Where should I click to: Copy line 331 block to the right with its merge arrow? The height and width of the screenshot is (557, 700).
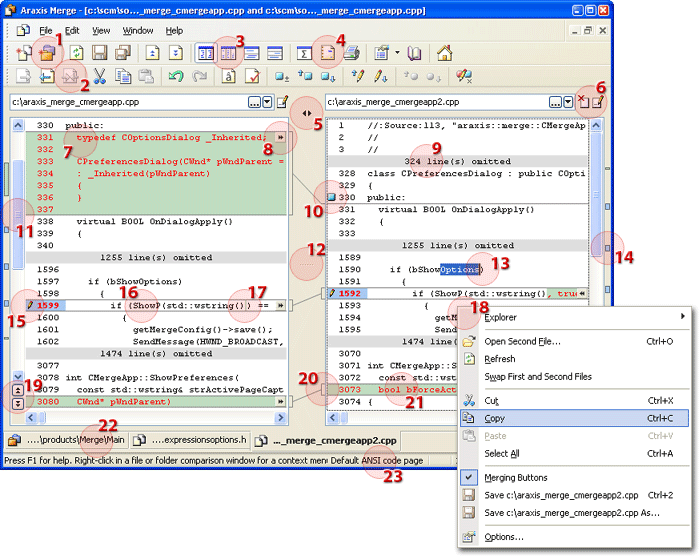tap(280, 137)
